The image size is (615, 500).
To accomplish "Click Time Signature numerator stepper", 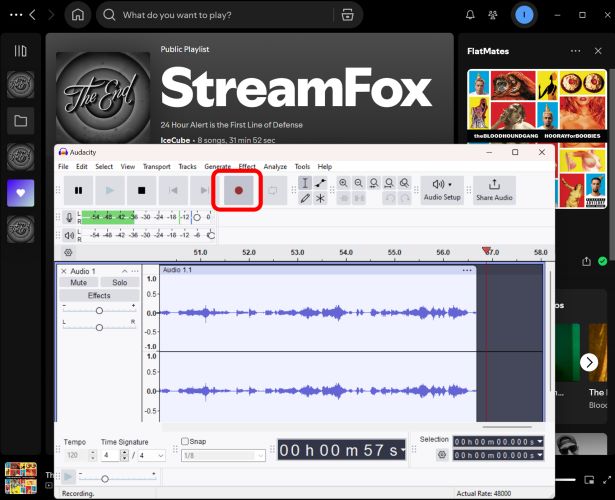I will tap(124, 455).
